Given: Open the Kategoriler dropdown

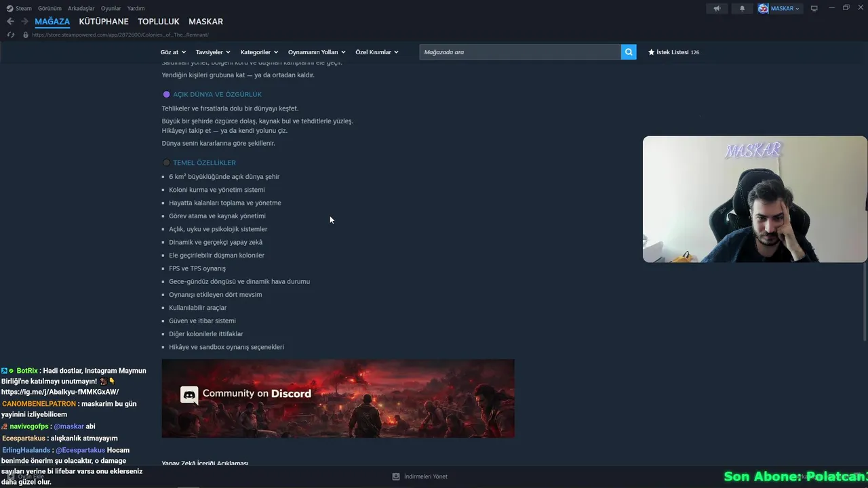Looking at the screenshot, I should [259, 52].
